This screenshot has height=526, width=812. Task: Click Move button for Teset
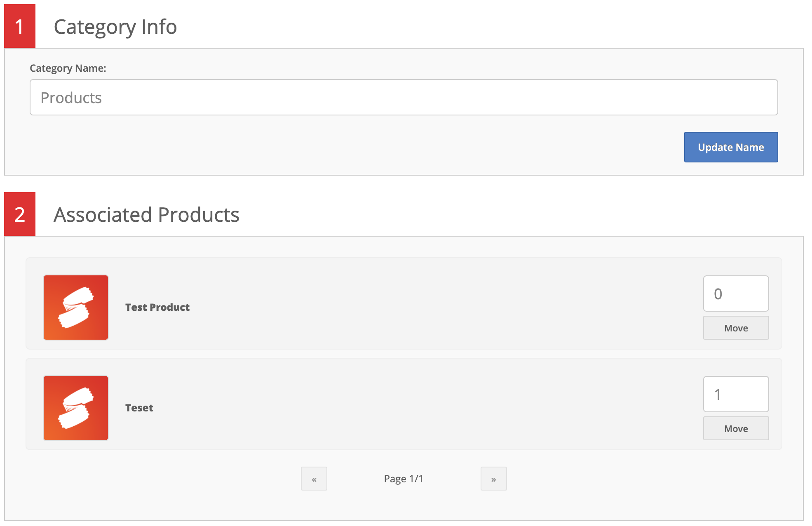click(736, 428)
